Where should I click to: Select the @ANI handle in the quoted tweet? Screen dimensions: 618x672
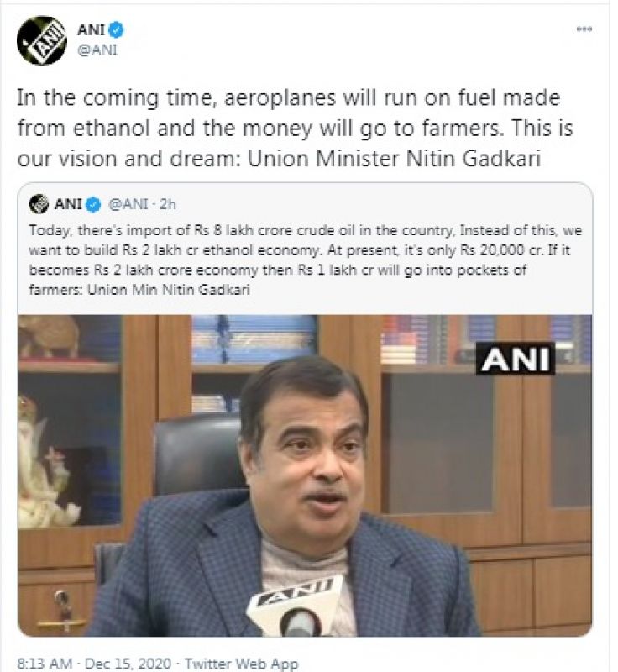[x=127, y=204]
